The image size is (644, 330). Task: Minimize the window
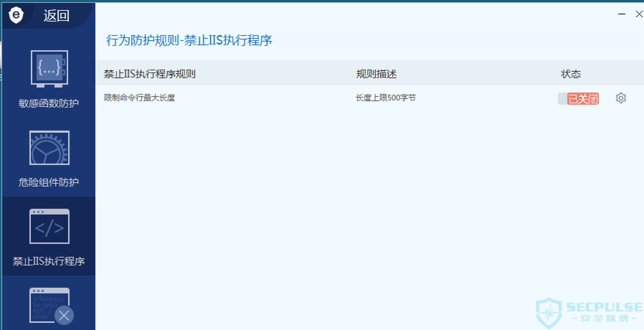point(622,14)
